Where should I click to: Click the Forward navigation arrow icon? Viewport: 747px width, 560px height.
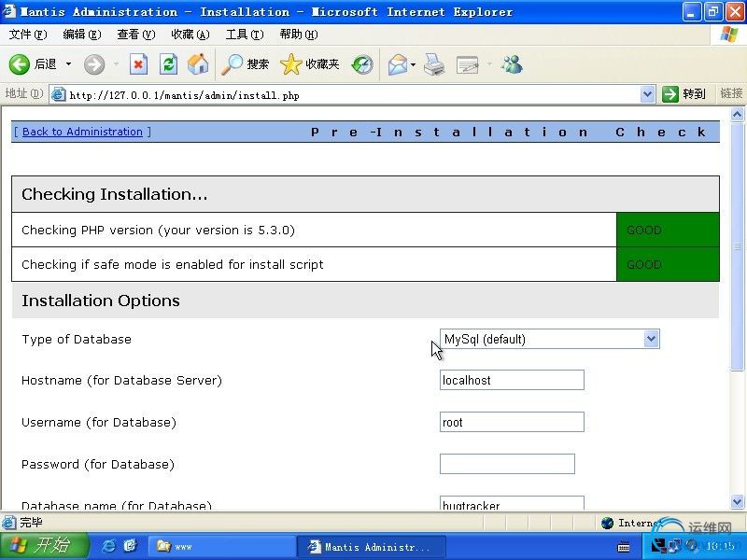(94, 64)
